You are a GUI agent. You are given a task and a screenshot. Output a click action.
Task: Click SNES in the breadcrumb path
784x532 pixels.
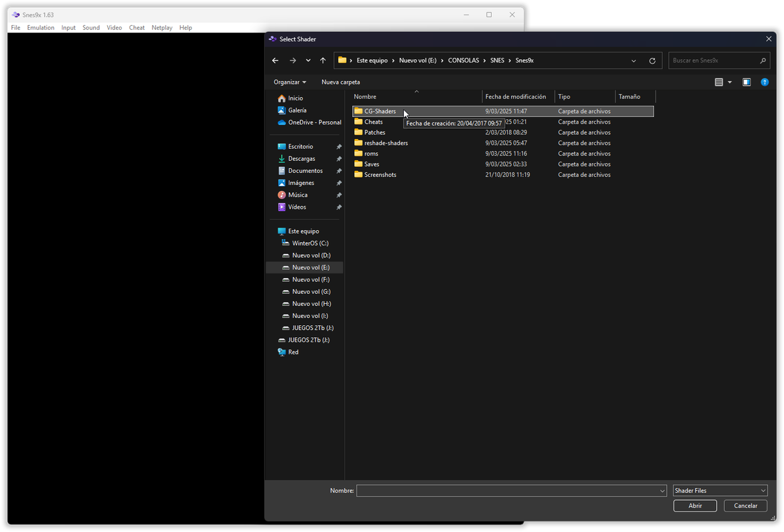pos(497,61)
